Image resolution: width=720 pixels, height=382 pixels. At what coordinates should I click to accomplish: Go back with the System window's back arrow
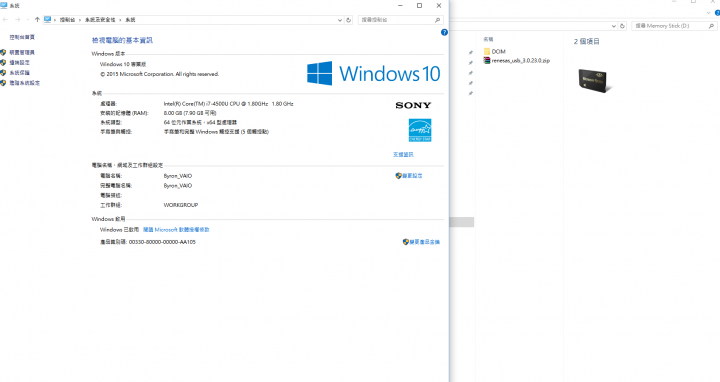click(x=6, y=20)
